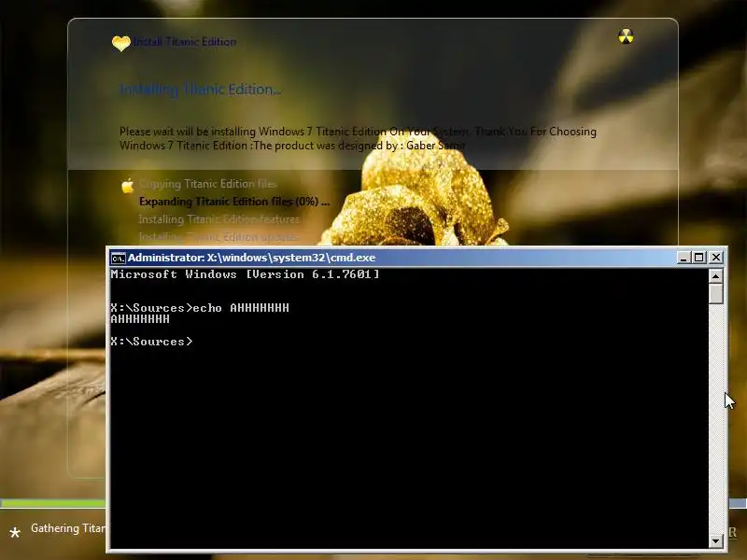Click the 'Administrator: X:\windows\system32\cmd.exe' title
This screenshot has width=747, height=560.
pyautogui.click(x=251, y=258)
